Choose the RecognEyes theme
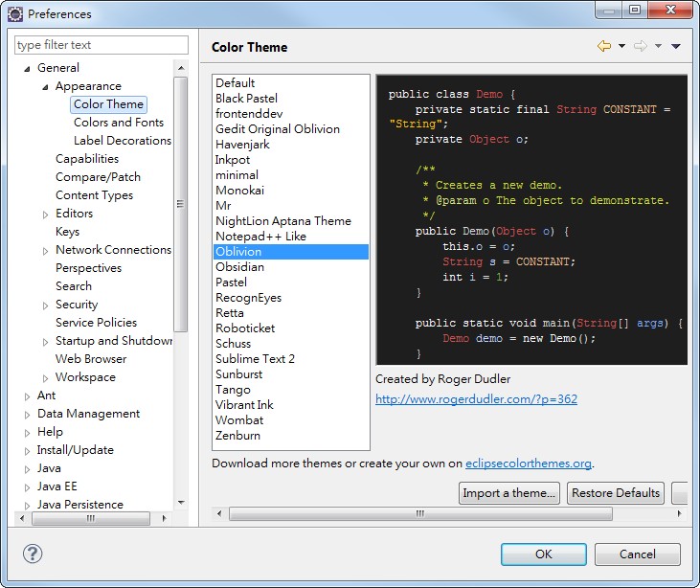The width and height of the screenshot is (700, 588). 291,298
